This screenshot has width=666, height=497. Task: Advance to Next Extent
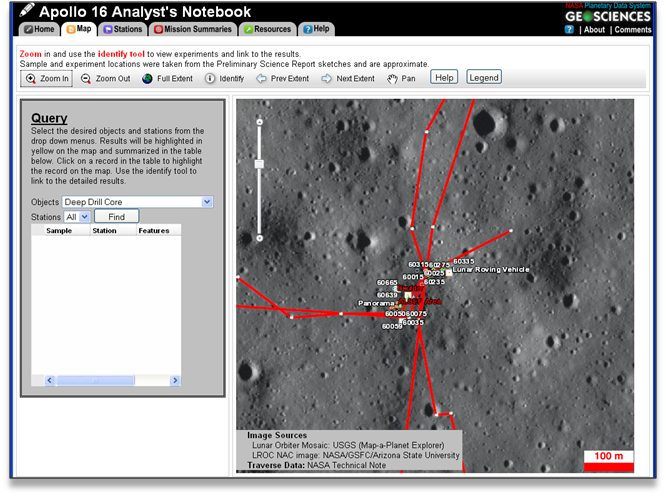tap(348, 78)
